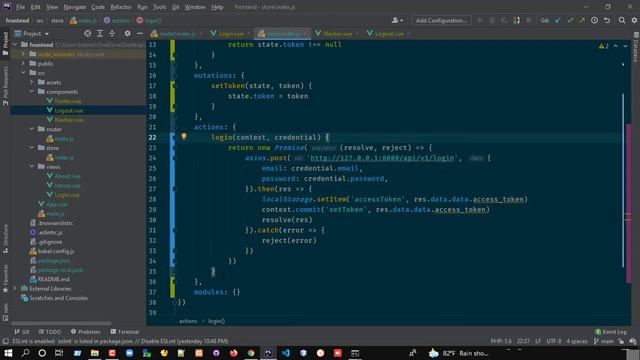Toggle the Project tool window side tab

click(5, 44)
